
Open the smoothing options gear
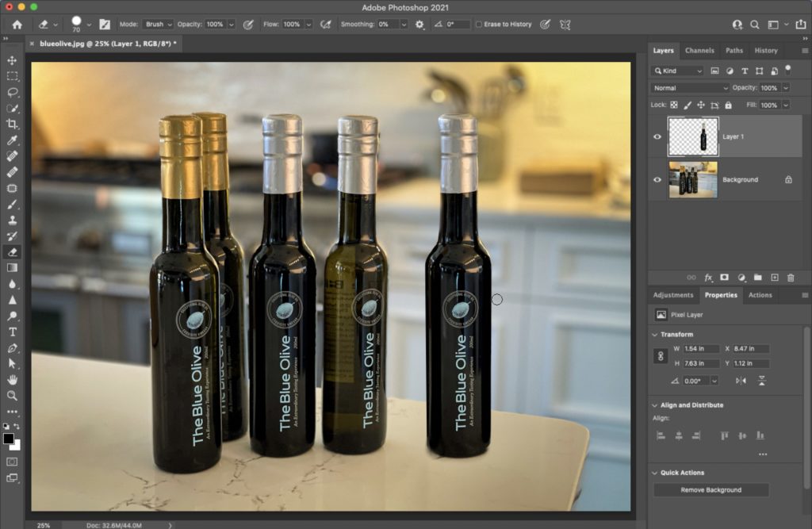click(x=419, y=25)
